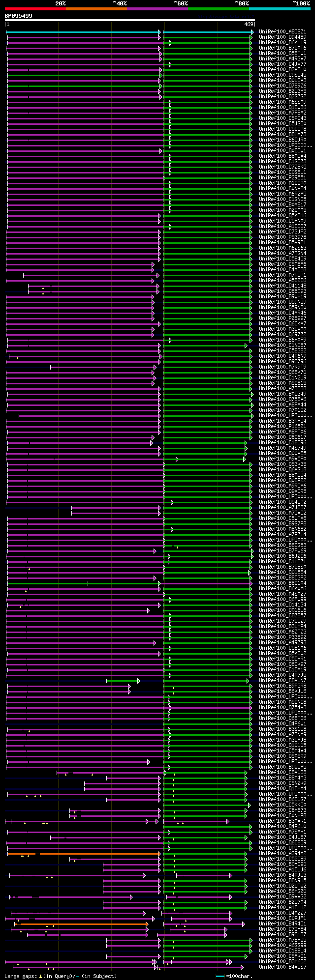The height and width of the screenshot is (980, 315).
Task: Select label UniRef100_C8V1D8
Action: coord(283,772)
